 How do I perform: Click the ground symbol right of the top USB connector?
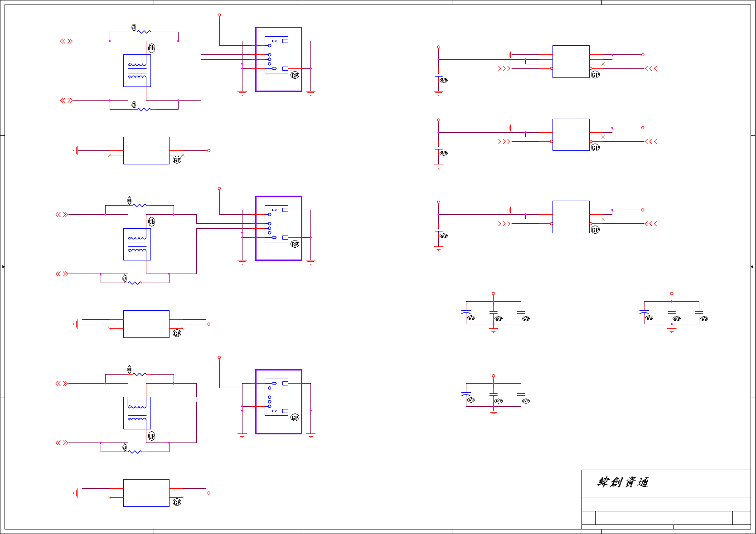pyautogui.click(x=311, y=93)
